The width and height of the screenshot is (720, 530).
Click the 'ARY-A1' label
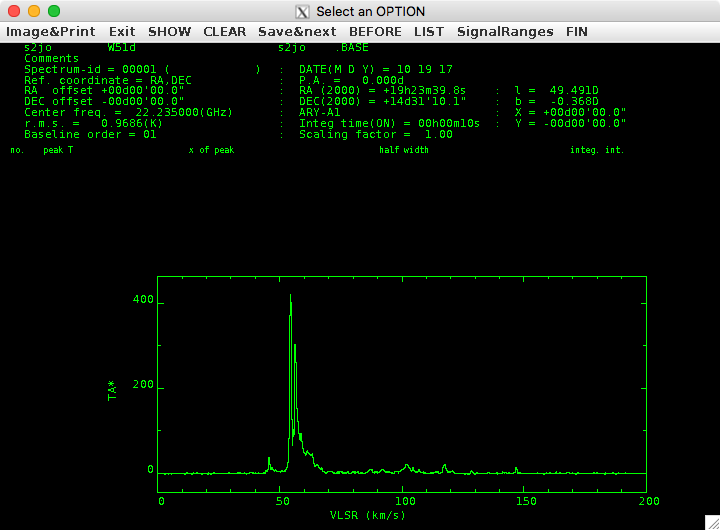point(320,113)
